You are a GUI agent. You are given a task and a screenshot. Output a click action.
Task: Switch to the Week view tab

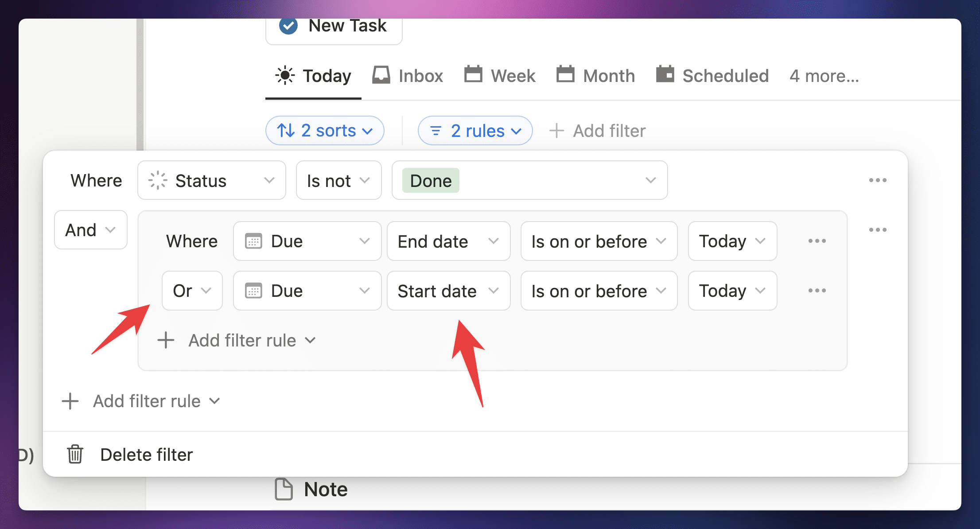point(500,76)
